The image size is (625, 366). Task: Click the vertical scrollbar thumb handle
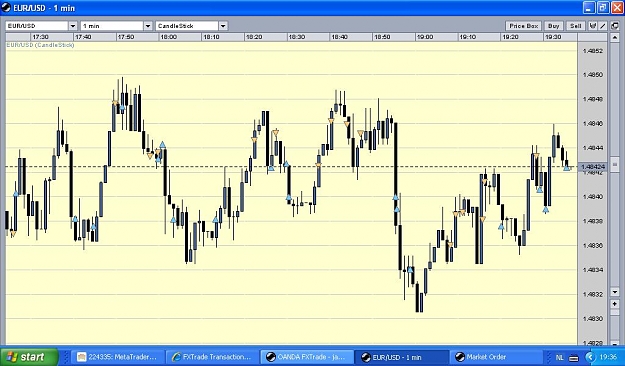tap(614, 165)
